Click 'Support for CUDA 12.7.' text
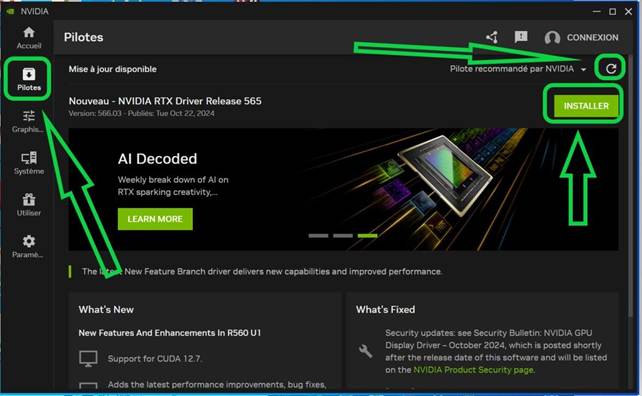Screen dimensions: 642x396 [154, 359]
